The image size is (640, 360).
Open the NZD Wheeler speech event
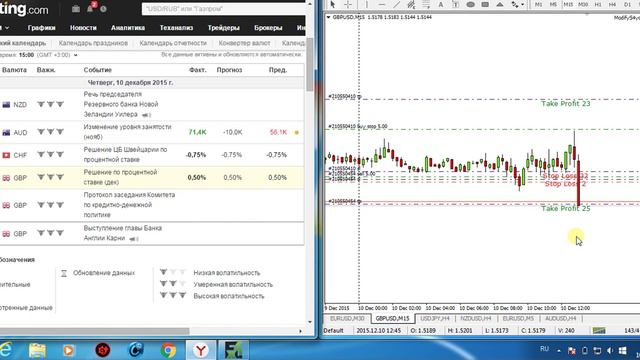pos(121,104)
